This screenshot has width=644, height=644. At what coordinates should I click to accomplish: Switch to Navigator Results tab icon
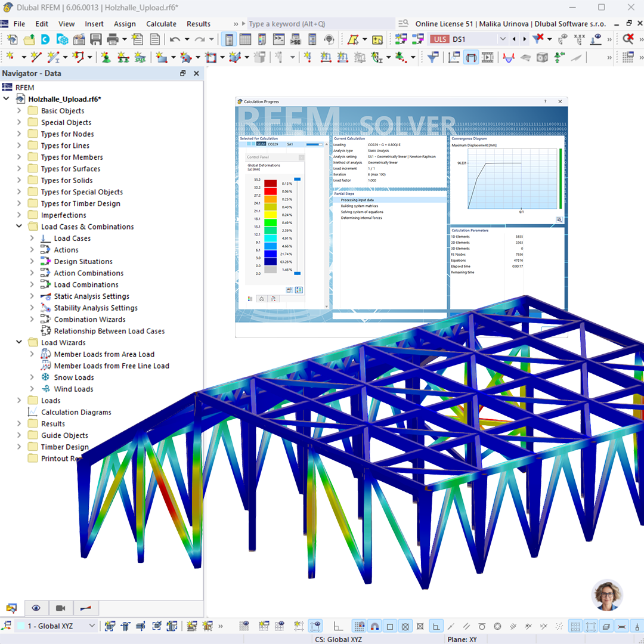tap(86, 608)
